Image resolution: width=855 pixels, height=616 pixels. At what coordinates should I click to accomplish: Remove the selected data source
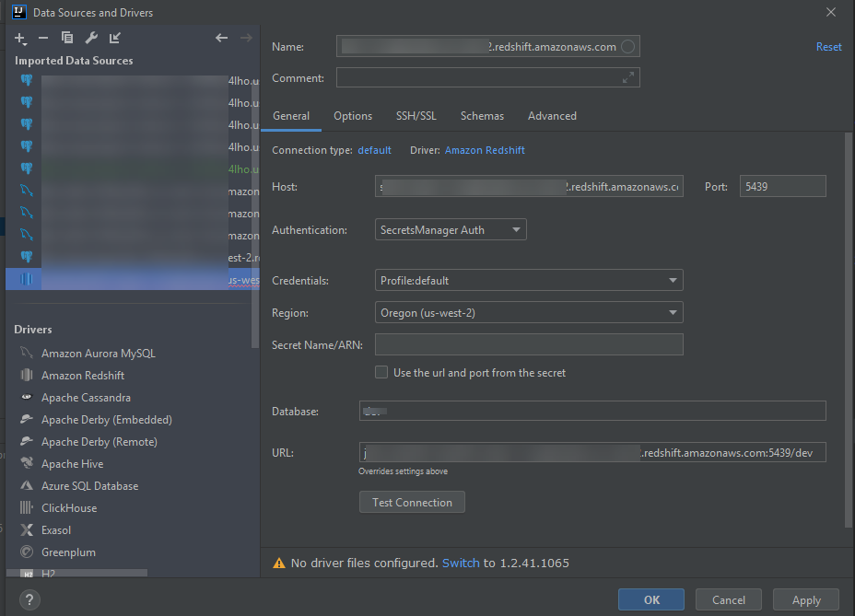pos(43,39)
